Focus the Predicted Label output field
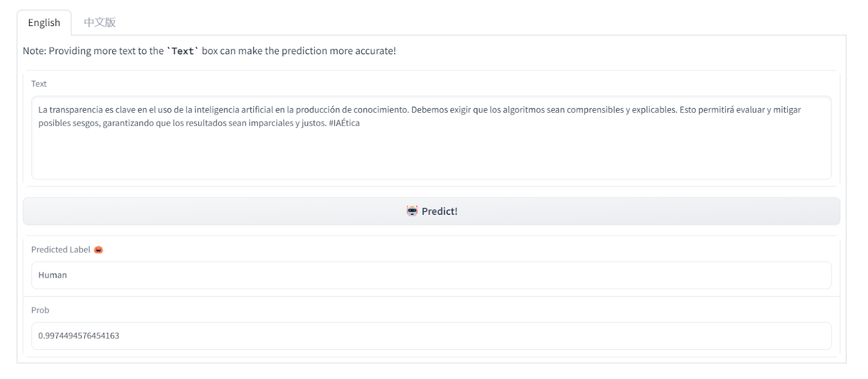 coord(431,275)
